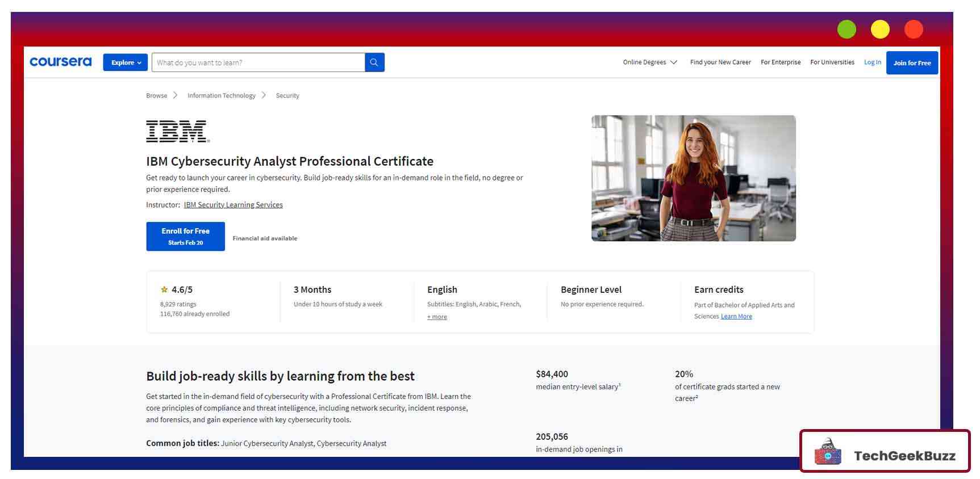Click the yellow circle at top right
Viewport: 980px width, 479px height.
click(x=879, y=30)
